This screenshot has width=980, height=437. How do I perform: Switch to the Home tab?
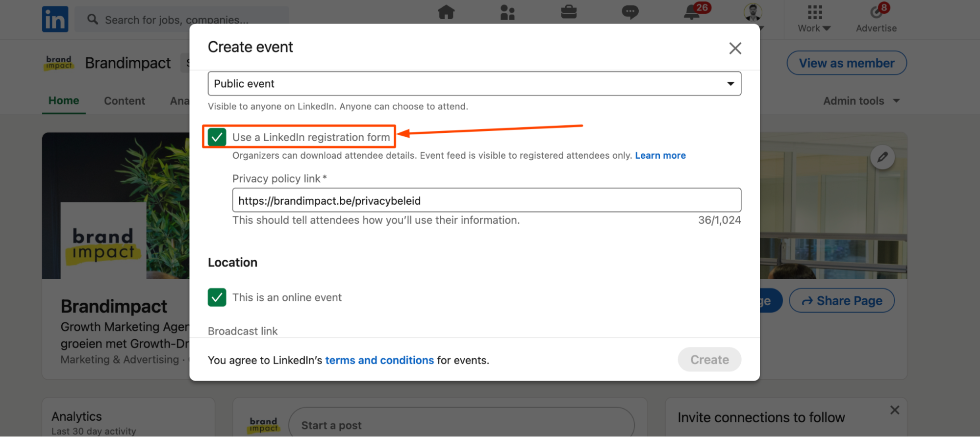64,101
